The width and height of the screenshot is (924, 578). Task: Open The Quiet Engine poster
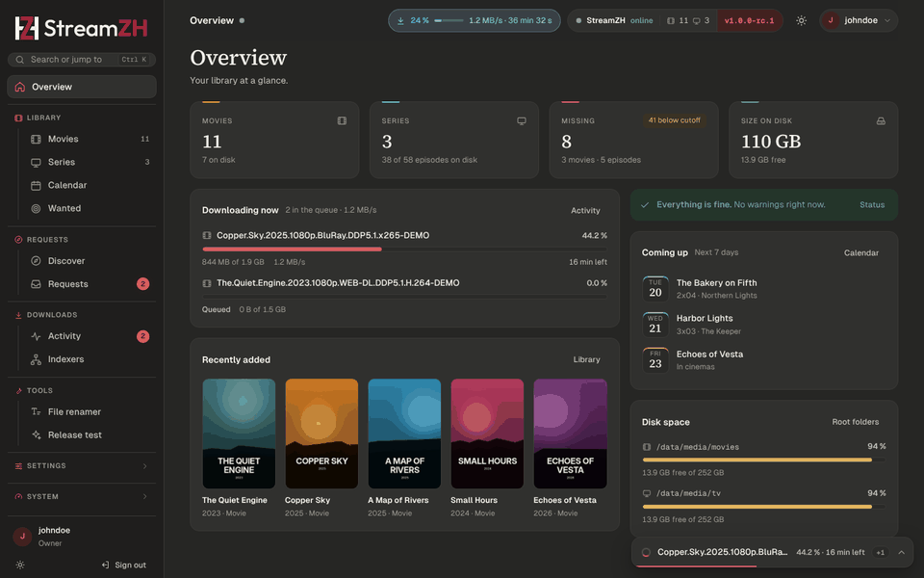click(x=239, y=433)
